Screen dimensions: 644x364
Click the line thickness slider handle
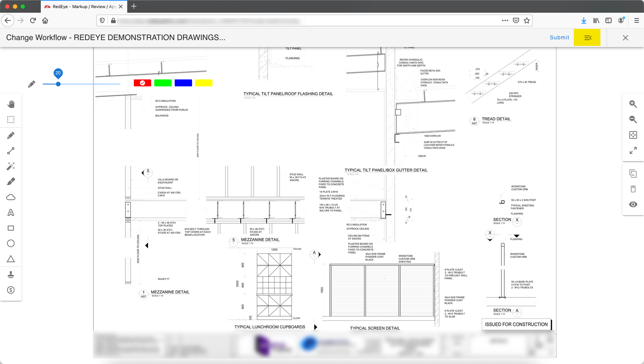click(58, 84)
